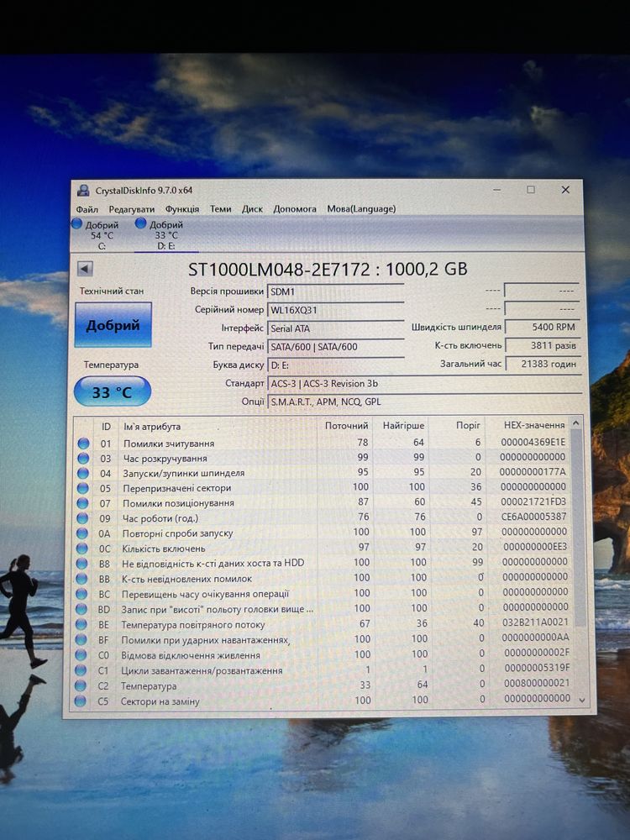Open the Допомога menu
Screen dimensions: 630x840
(295, 209)
